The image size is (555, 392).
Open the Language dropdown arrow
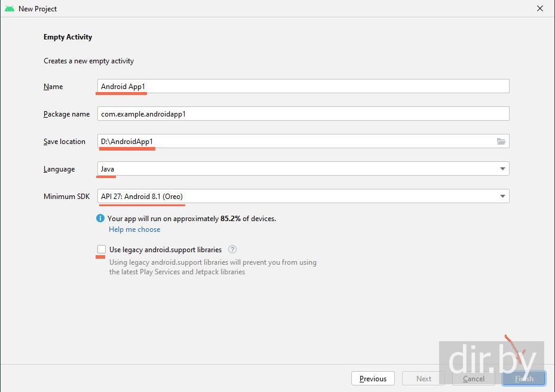(502, 169)
